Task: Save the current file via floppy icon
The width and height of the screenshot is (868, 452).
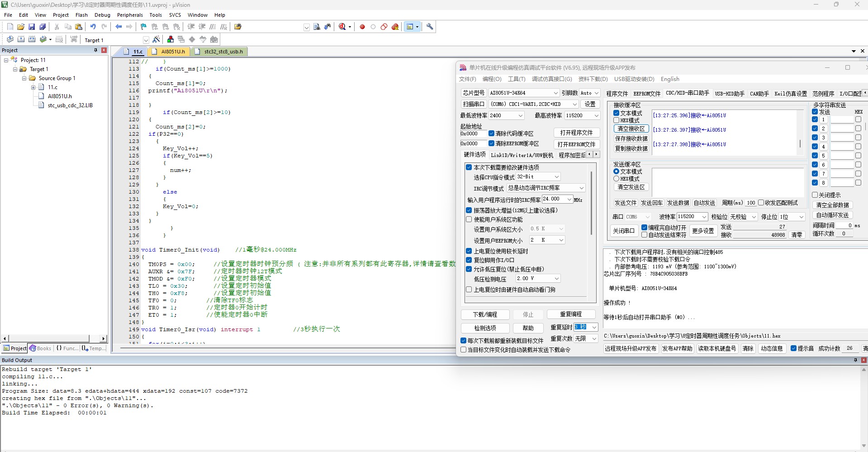Action: pyautogui.click(x=32, y=27)
